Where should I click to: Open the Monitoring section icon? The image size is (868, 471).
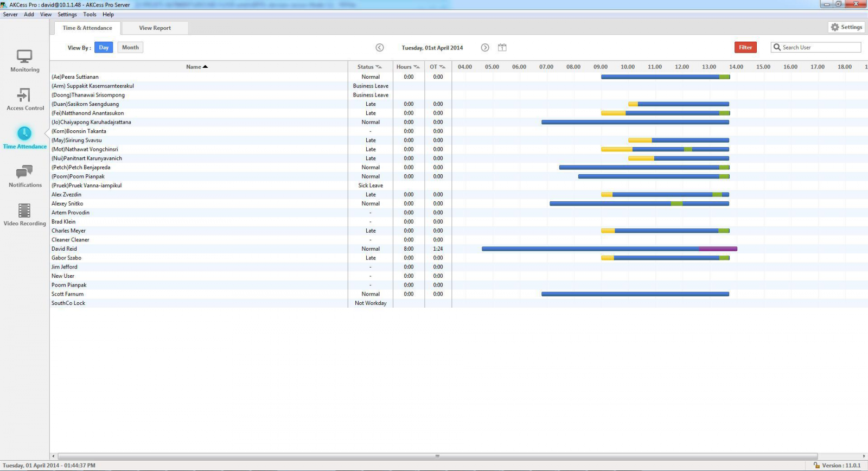(24, 56)
